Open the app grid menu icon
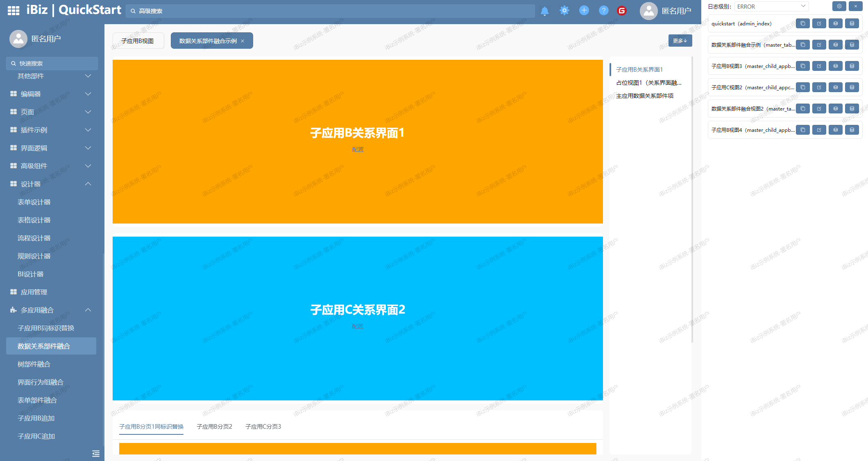The image size is (868, 461). tap(14, 11)
